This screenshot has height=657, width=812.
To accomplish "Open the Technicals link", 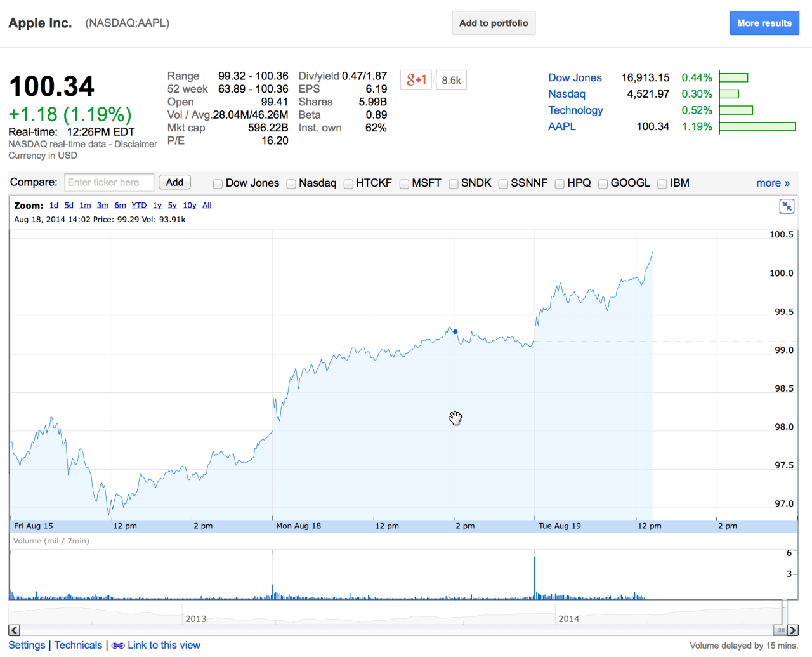I will 78,645.
